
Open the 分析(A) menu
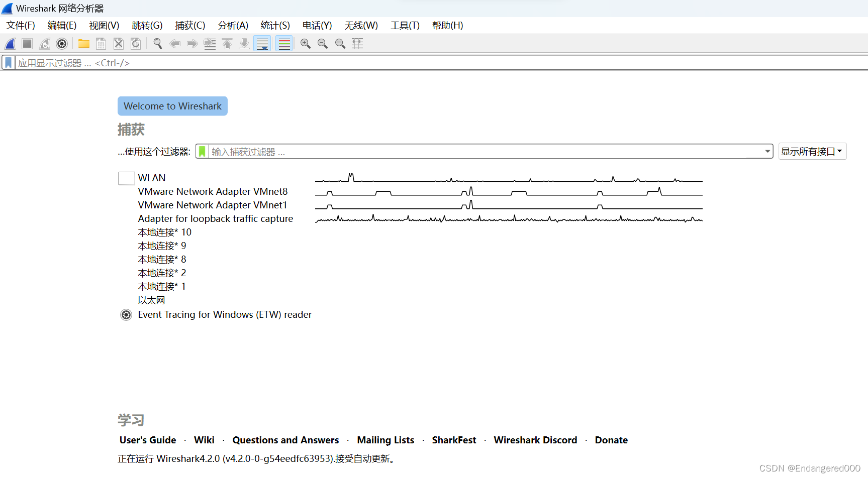(233, 26)
